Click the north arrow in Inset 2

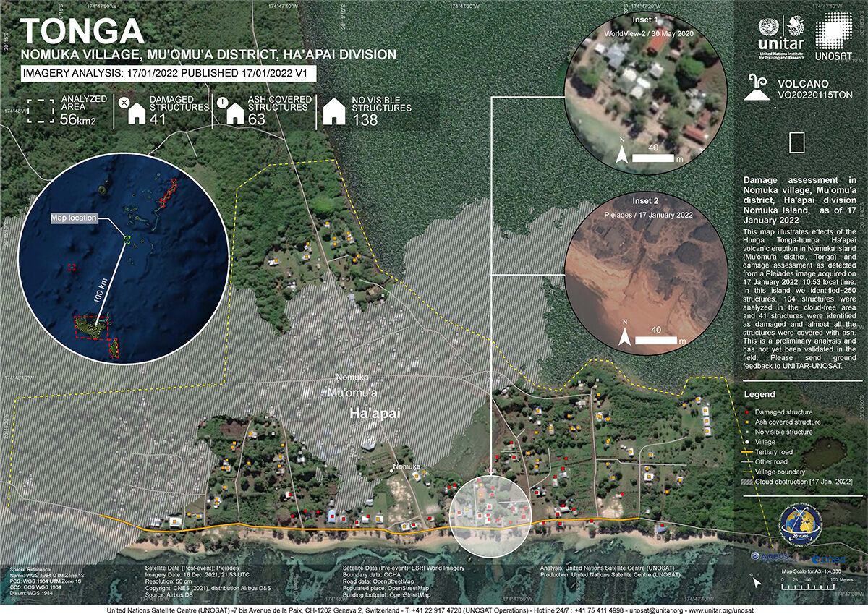click(625, 333)
